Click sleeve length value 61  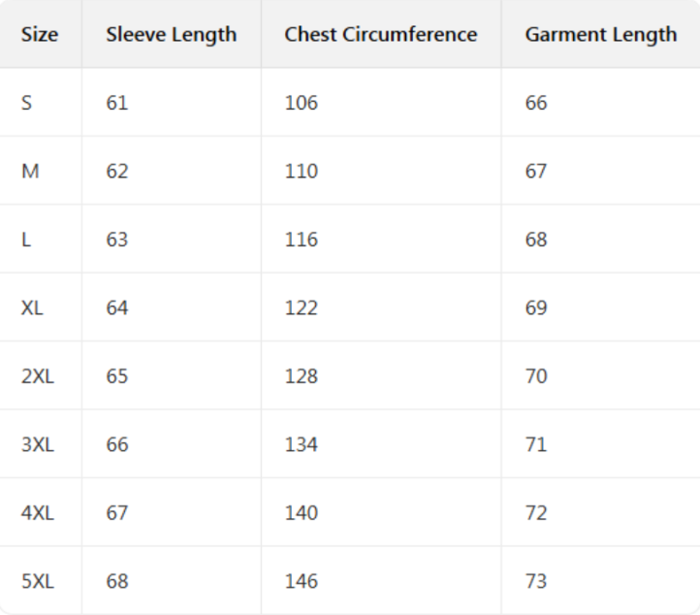coord(116,103)
